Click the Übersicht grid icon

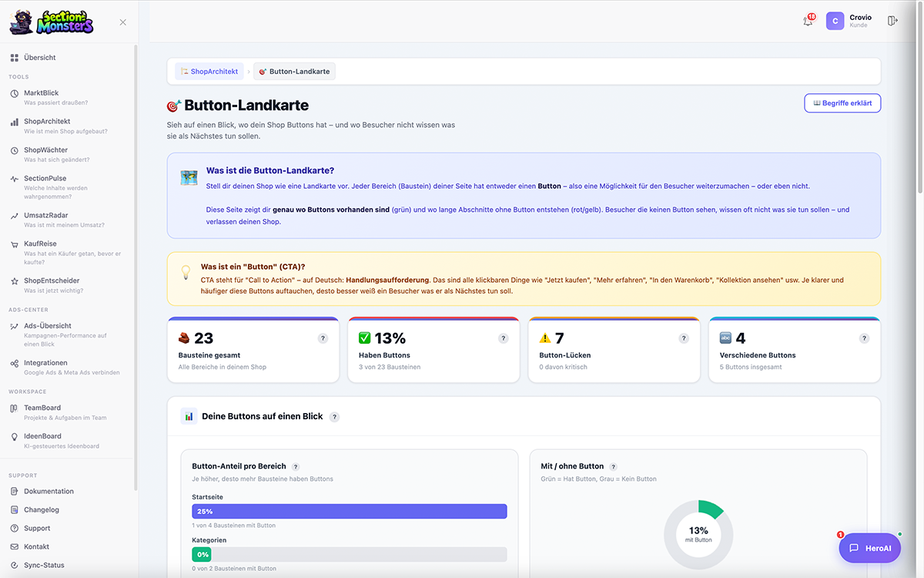(15, 58)
